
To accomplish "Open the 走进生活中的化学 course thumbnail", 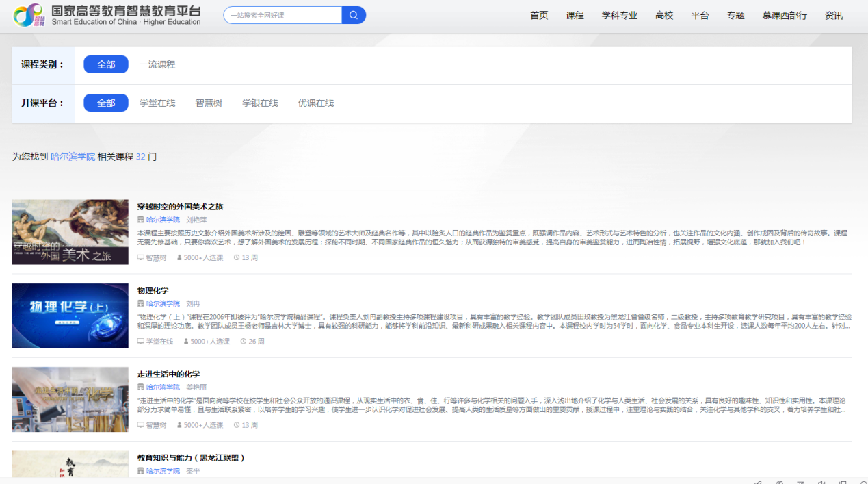I will (70, 399).
